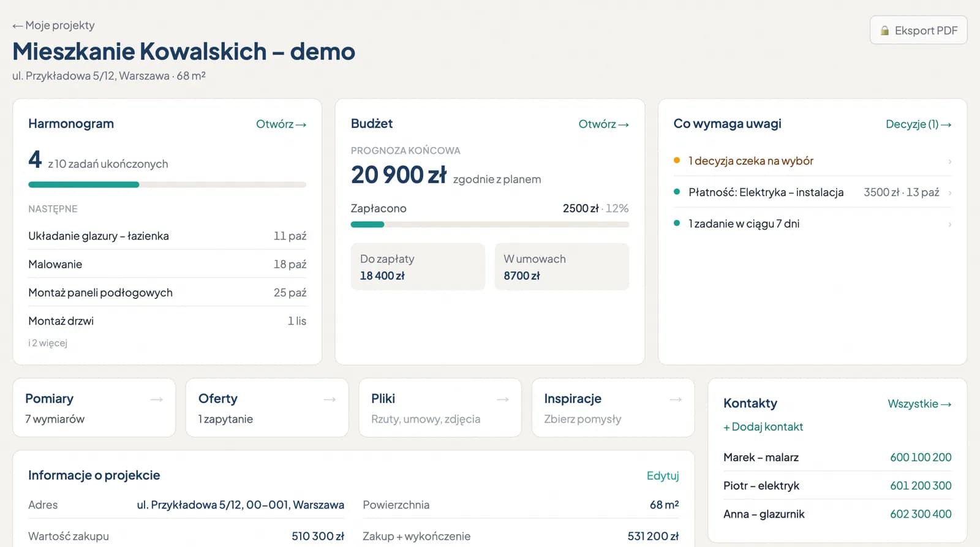Select the 'W umowach' 8700 zł tile
Screen dimensions: 980x547
pyautogui.click(x=562, y=266)
